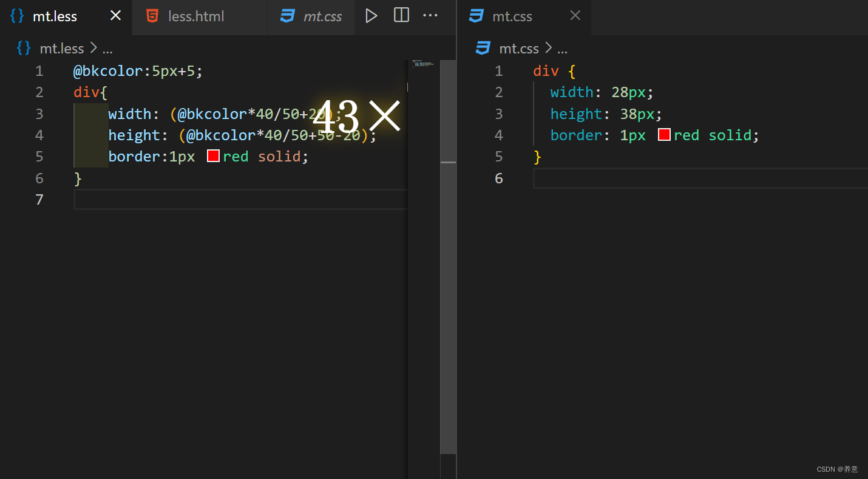The height and width of the screenshot is (479, 868).
Task: Select the mt.less tab
Action: tap(55, 16)
